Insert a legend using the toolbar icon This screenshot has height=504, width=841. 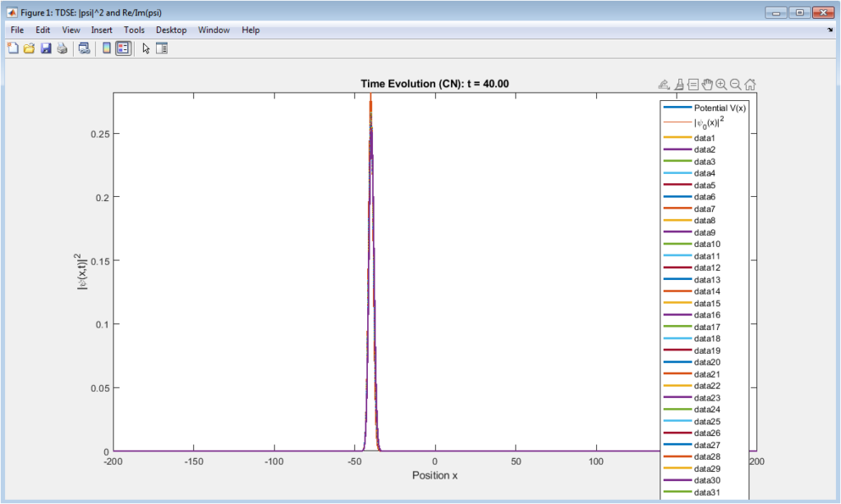pos(124,48)
